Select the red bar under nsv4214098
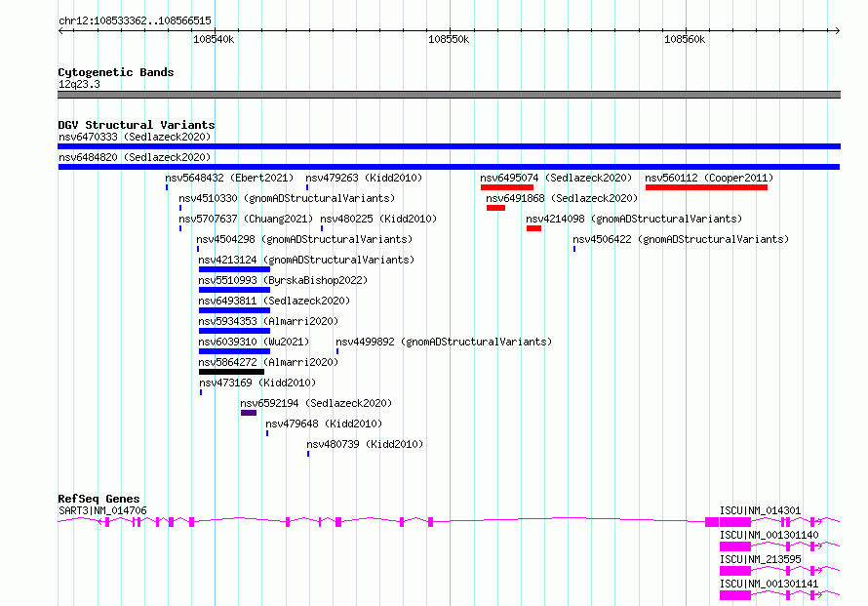 click(x=534, y=228)
